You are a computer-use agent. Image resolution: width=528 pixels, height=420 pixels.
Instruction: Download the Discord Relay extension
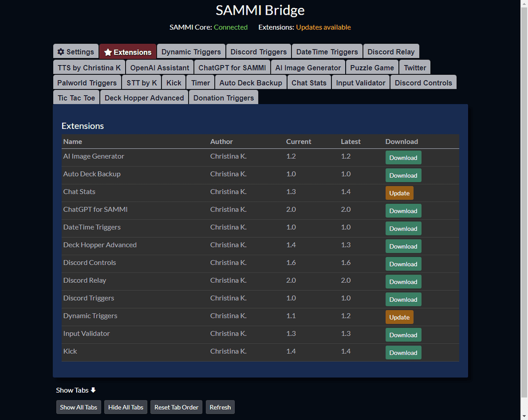[403, 282]
